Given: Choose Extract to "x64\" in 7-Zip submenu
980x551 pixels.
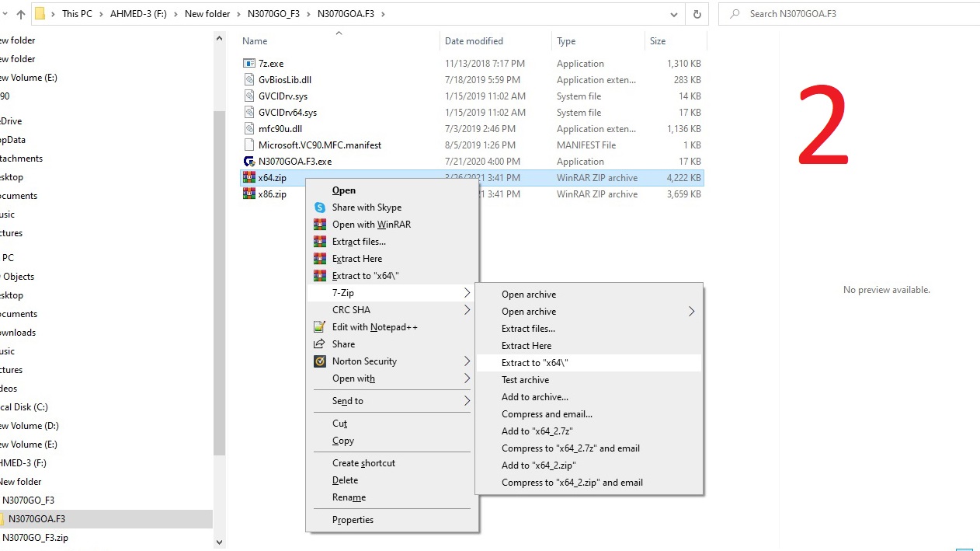Looking at the screenshot, I should (x=535, y=363).
